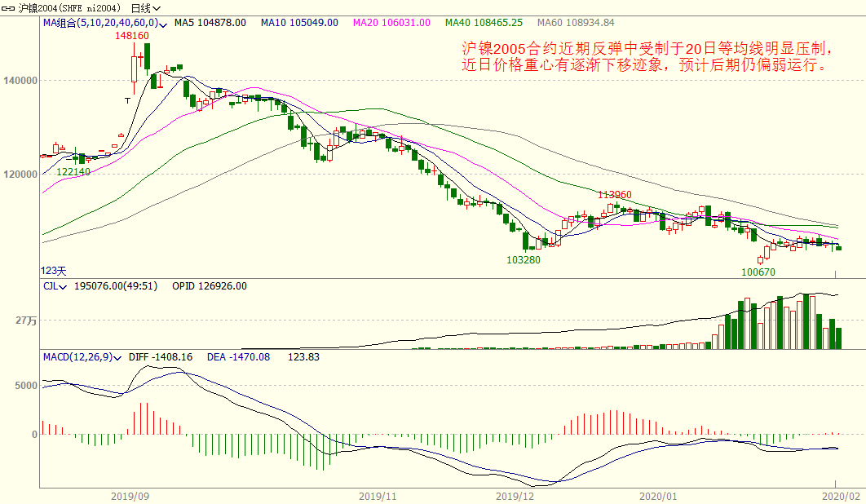Click the 103280 low price marker

[524, 260]
